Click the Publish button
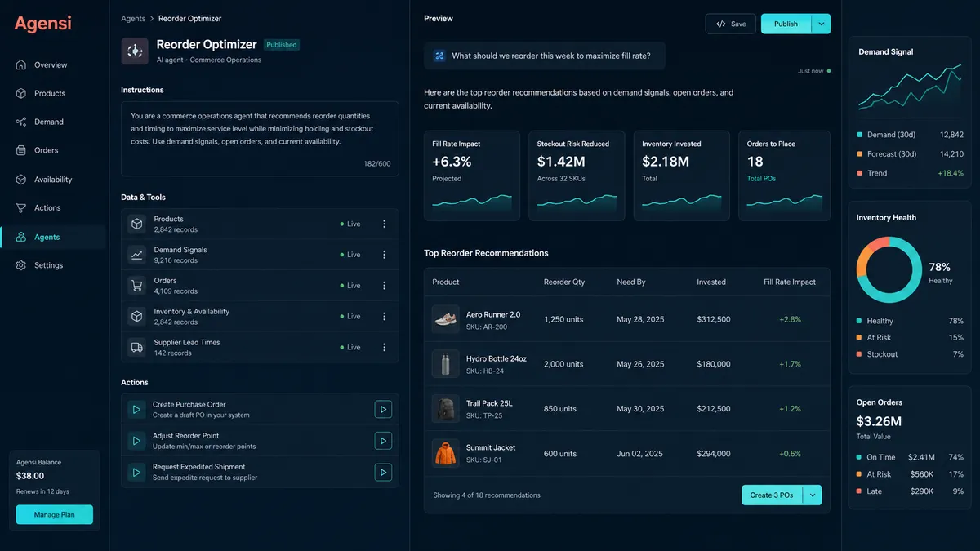Screen dimensions: 980x551 point(786,24)
